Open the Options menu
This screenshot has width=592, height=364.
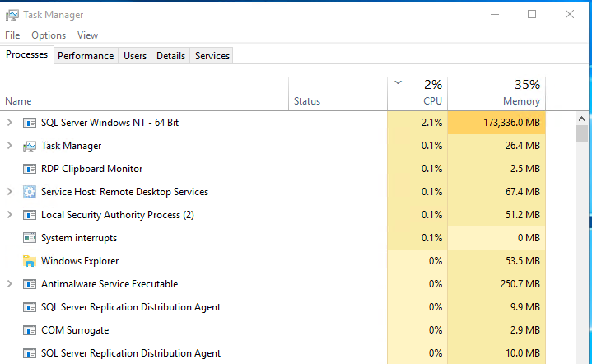click(x=49, y=35)
